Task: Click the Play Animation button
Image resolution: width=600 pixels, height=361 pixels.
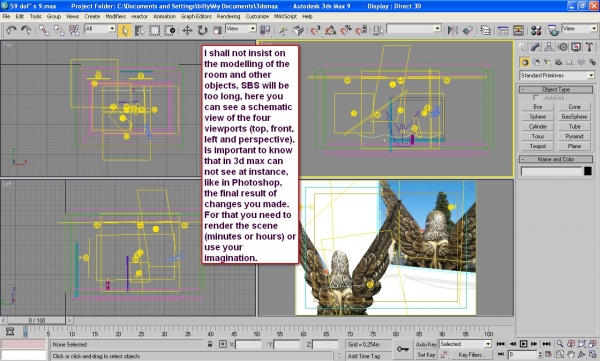Action: coord(523,344)
